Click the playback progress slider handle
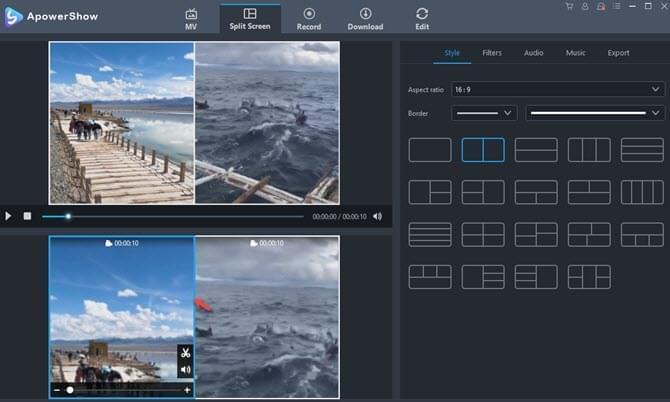Viewport: 670px width, 402px height. [x=68, y=216]
